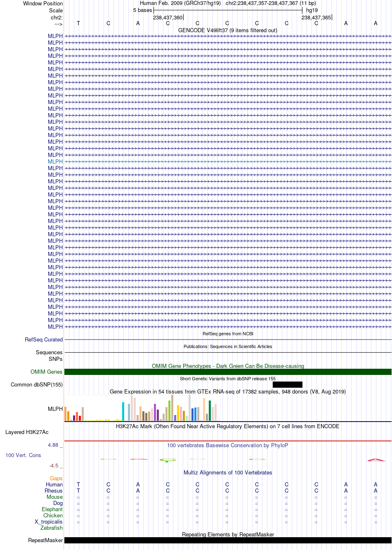Select the Rhesus species label
The height and width of the screenshot is (550, 392).
(54, 491)
